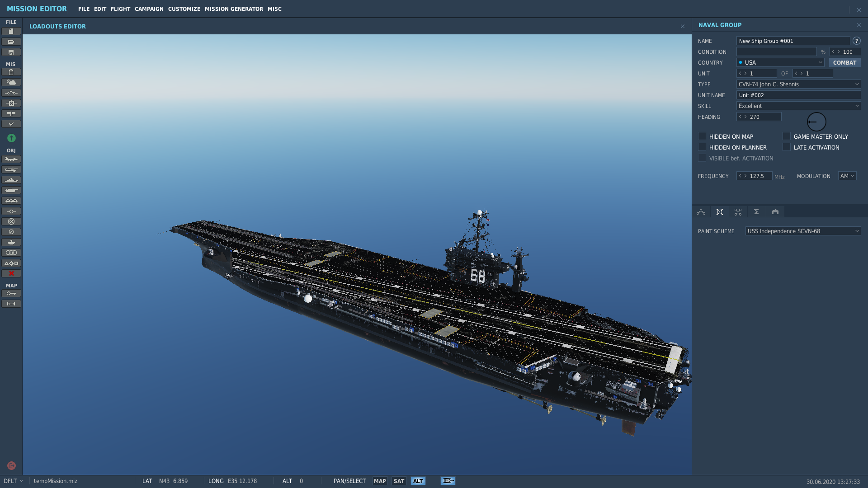
Task: Select the helicopter group icon
Action: click(11, 169)
